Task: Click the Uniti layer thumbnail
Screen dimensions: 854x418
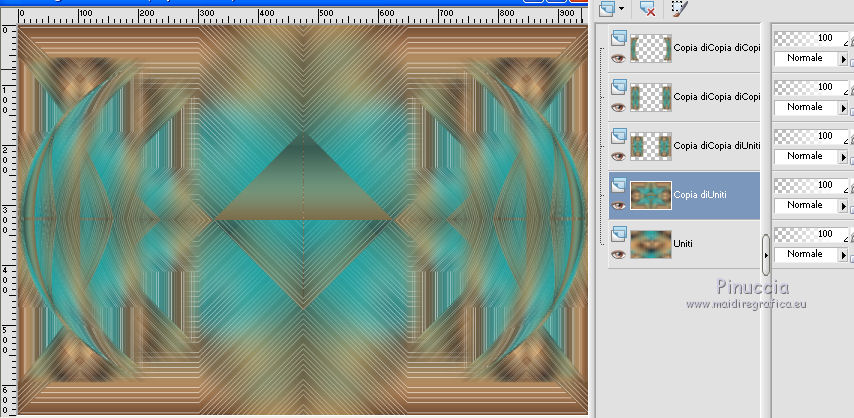Action: [x=651, y=244]
